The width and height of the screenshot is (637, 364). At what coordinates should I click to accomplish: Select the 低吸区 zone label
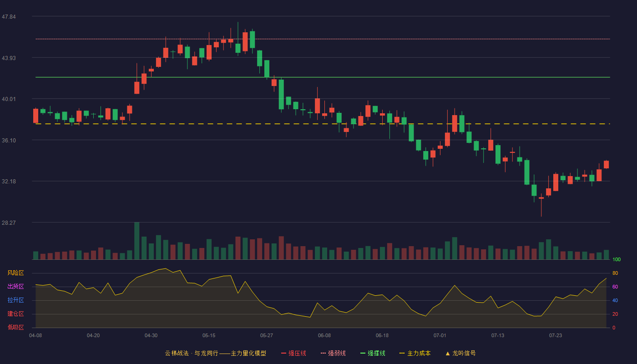(15, 328)
